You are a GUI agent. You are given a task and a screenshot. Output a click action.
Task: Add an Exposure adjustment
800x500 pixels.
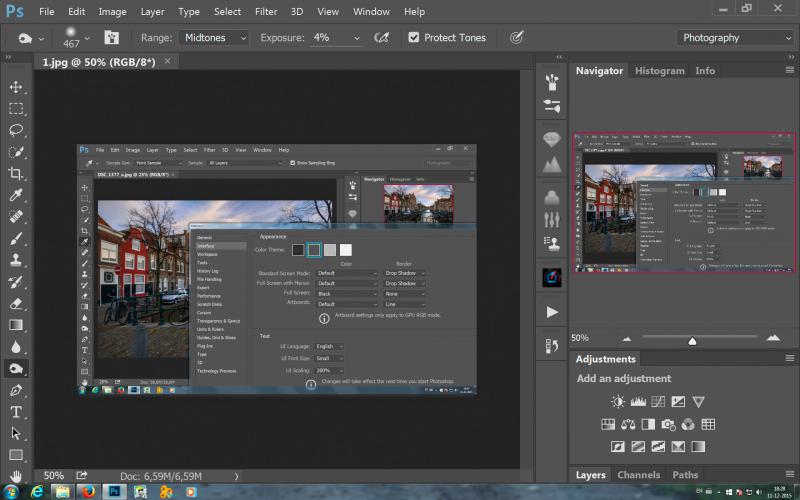[x=678, y=402]
